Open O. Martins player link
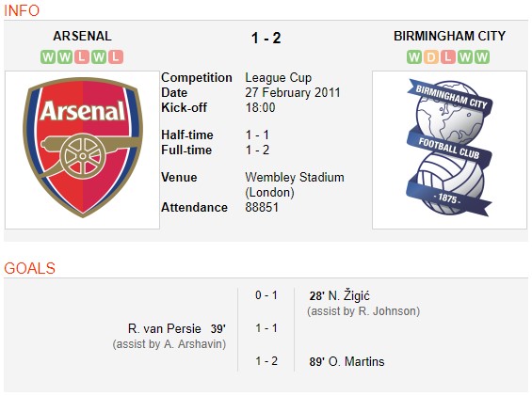Image resolution: width=532 pixels, height=396 pixels. [x=356, y=362]
